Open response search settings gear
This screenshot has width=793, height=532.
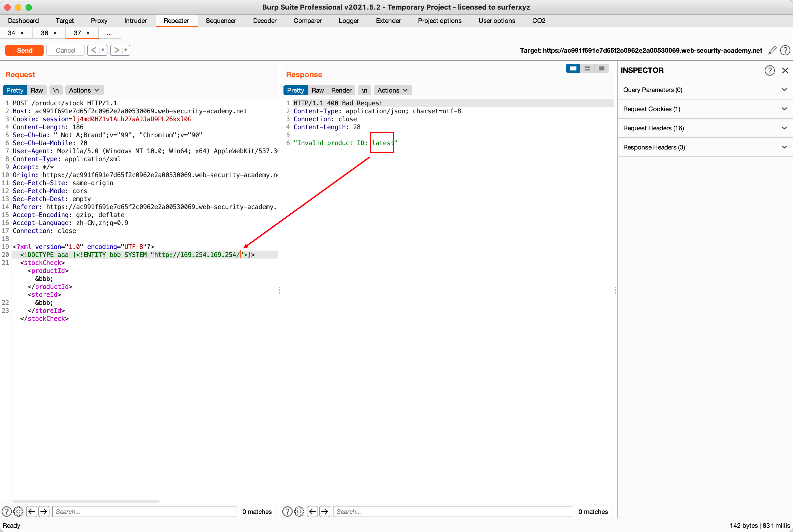pos(299,511)
